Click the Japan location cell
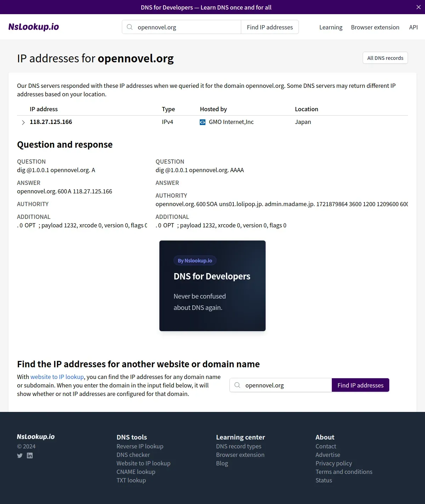The image size is (425, 504). (303, 122)
